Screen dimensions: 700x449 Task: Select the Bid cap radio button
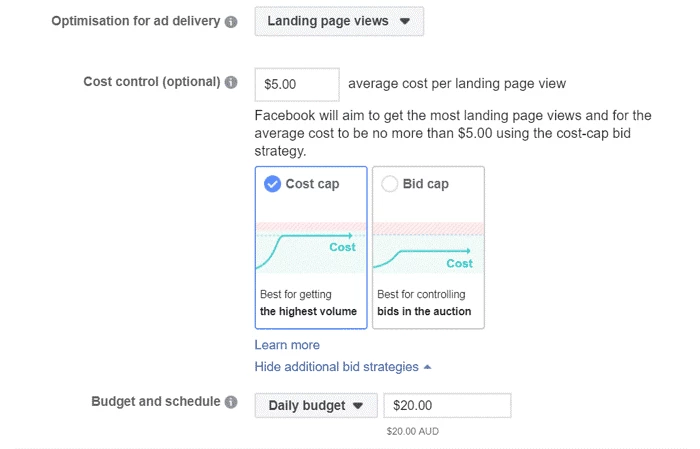(x=389, y=184)
